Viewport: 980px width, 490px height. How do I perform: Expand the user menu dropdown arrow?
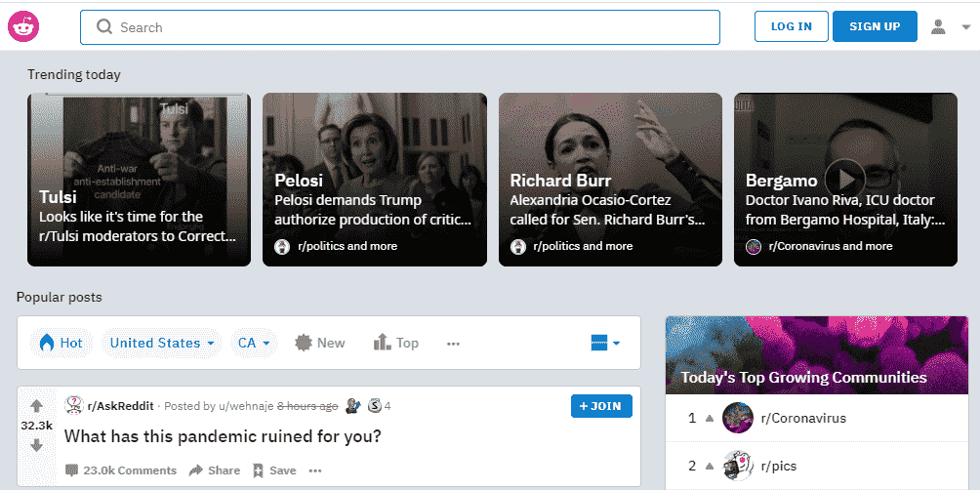tap(965, 27)
